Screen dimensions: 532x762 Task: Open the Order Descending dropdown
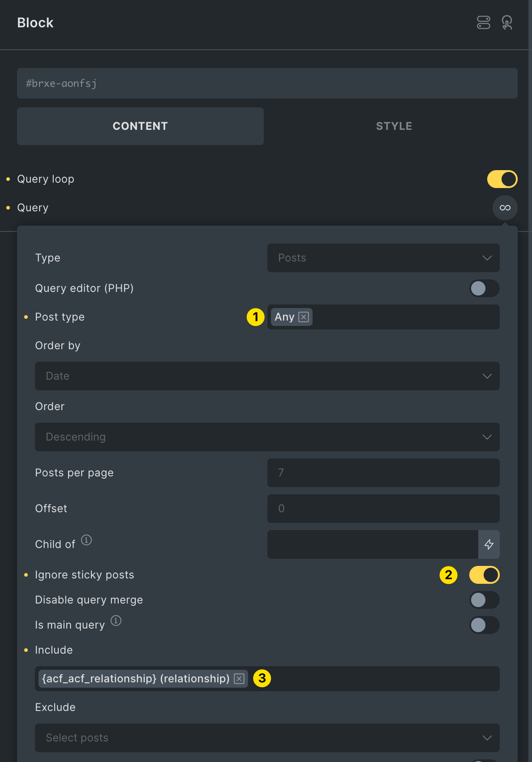click(267, 437)
